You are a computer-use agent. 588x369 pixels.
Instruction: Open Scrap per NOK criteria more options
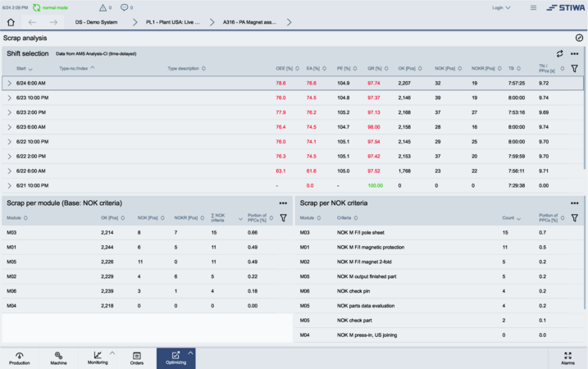point(574,203)
